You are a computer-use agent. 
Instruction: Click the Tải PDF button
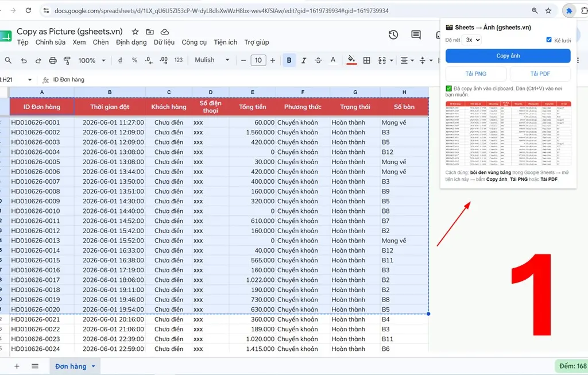tap(540, 74)
